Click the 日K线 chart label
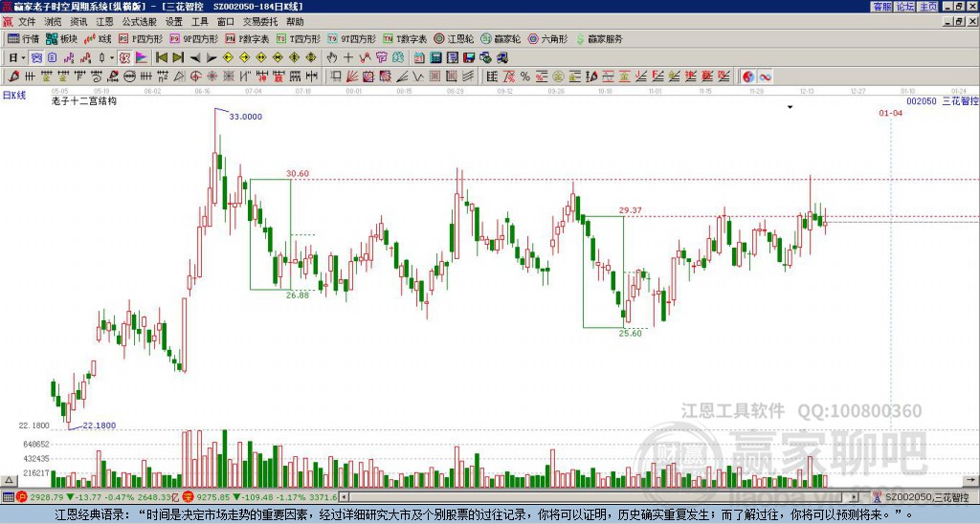 (14, 96)
